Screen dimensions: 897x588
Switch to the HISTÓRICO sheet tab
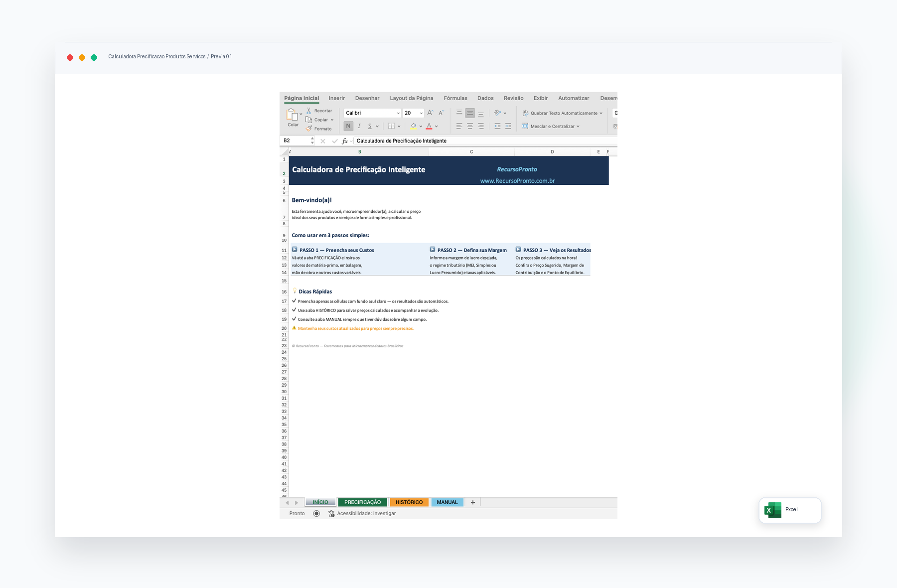pos(409,502)
